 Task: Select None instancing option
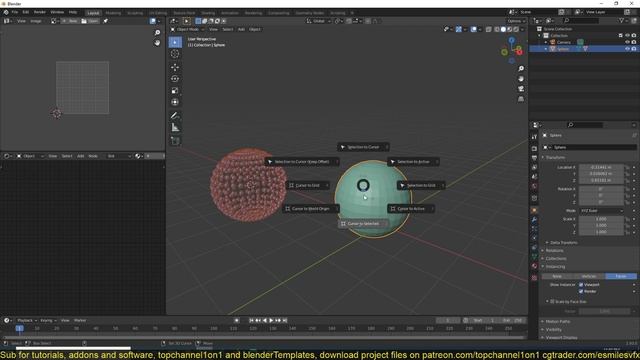click(557, 276)
